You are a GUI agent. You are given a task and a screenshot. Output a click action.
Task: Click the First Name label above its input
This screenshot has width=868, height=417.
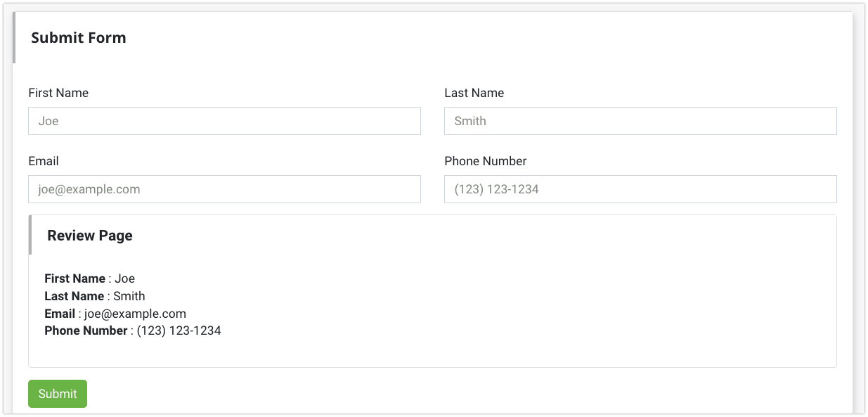click(x=58, y=93)
